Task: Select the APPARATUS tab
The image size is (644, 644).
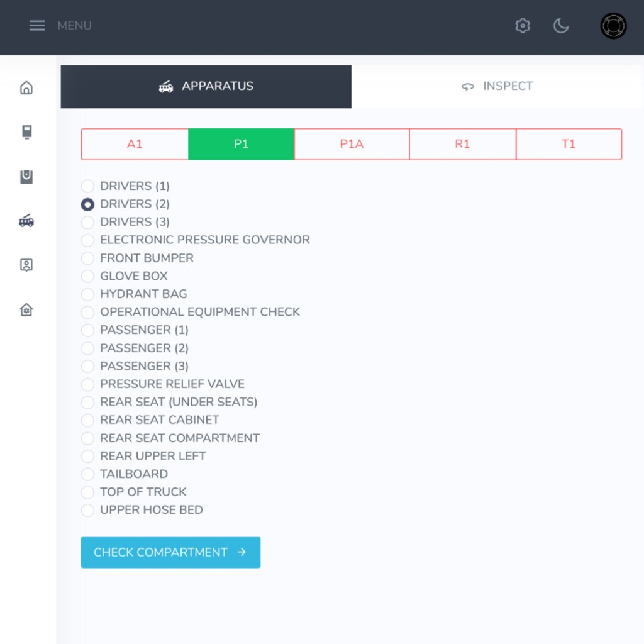Action: tap(206, 86)
